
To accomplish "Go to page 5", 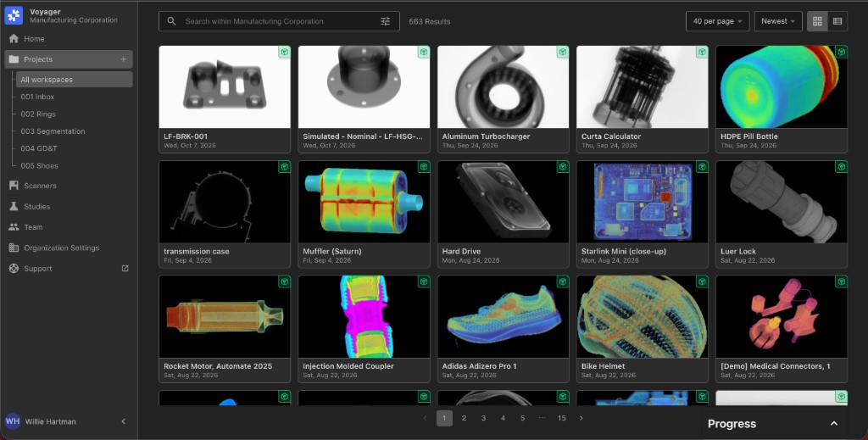I will coord(522,419).
